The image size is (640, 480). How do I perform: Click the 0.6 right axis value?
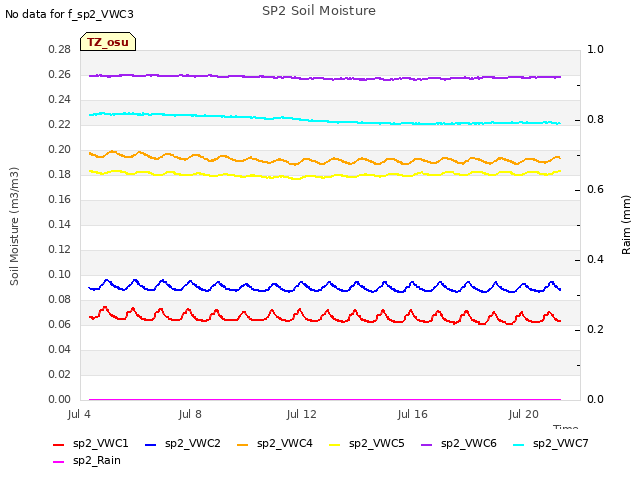595,189
